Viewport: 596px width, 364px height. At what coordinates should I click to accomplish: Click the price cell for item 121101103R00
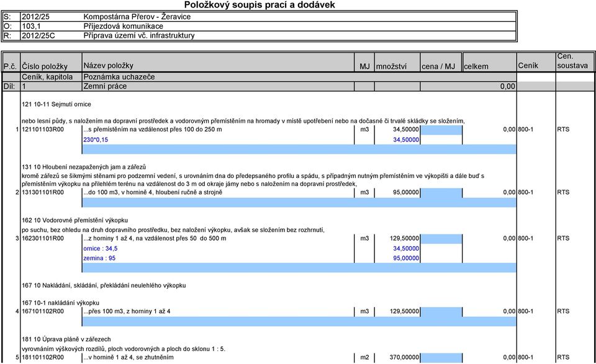[x=441, y=130]
